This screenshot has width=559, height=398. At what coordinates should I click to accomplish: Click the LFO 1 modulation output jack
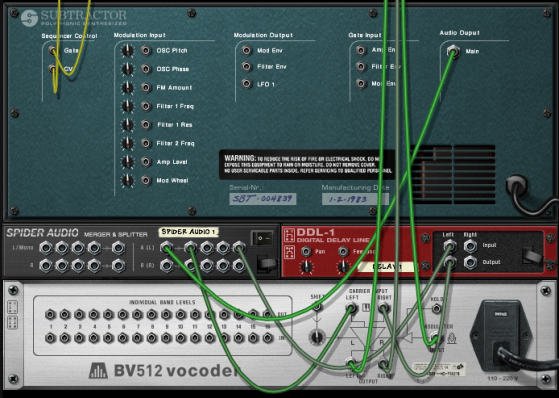coord(246,84)
